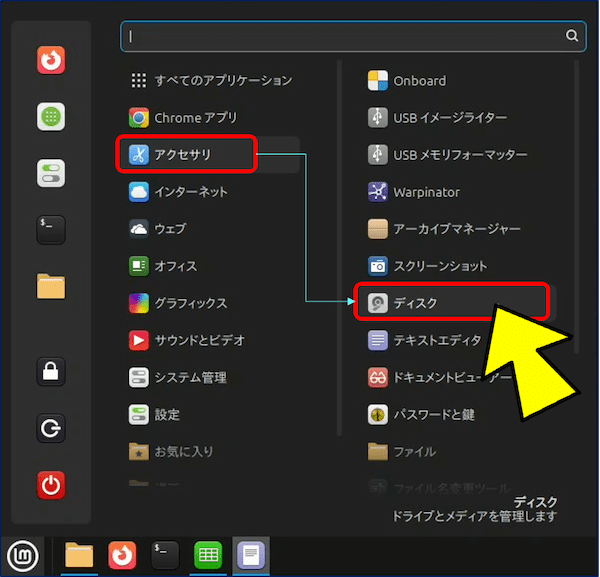
Task: Click the logout icon in sidebar
Action: 51,430
